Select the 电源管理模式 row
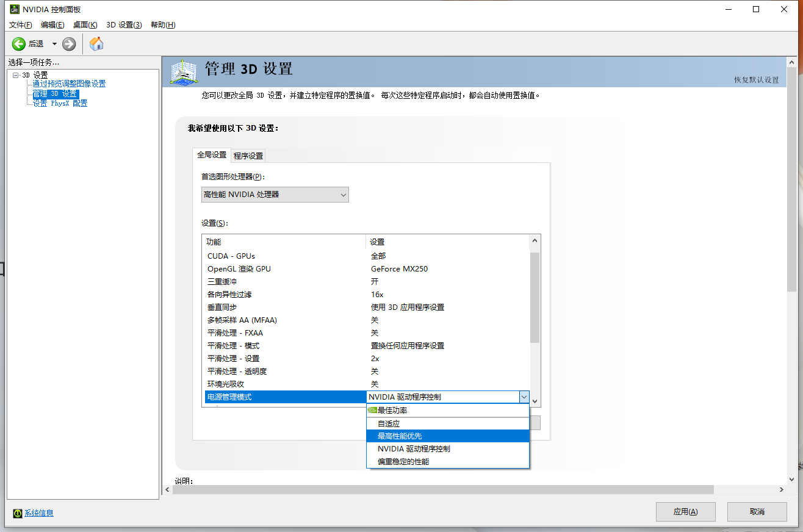 [366, 397]
